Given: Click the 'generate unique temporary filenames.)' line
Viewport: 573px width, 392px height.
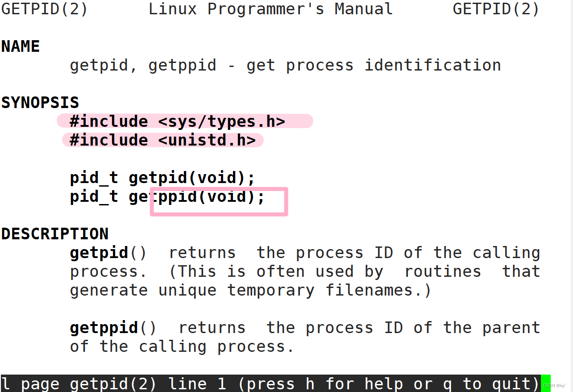Looking at the screenshot, I should 251,291.
